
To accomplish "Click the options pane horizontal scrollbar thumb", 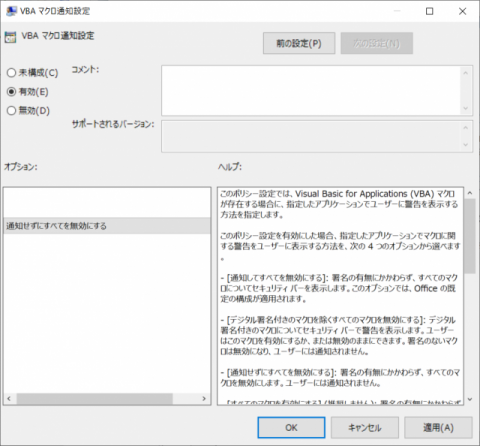I will [x=95, y=399].
